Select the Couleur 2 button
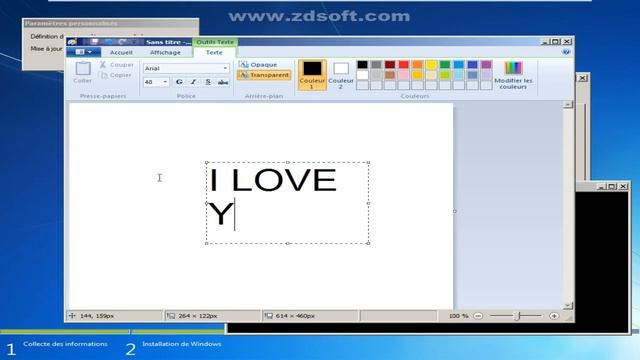The width and height of the screenshot is (640, 360). pos(341,75)
